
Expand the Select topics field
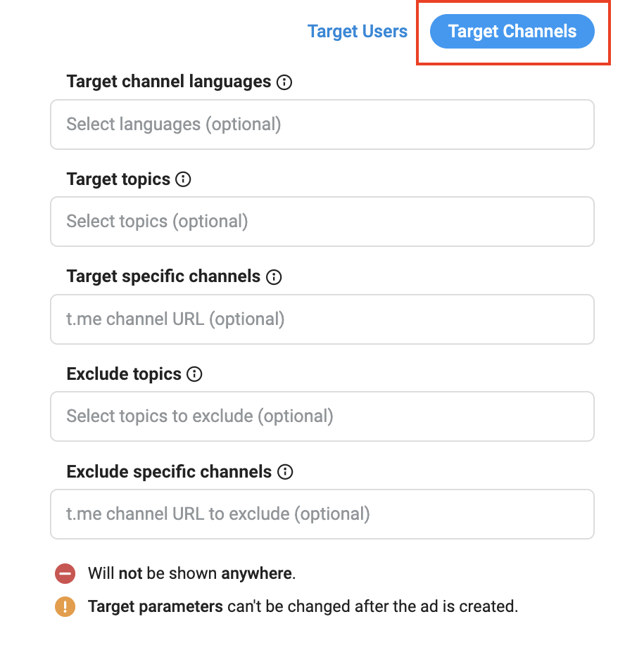[322, 222]
